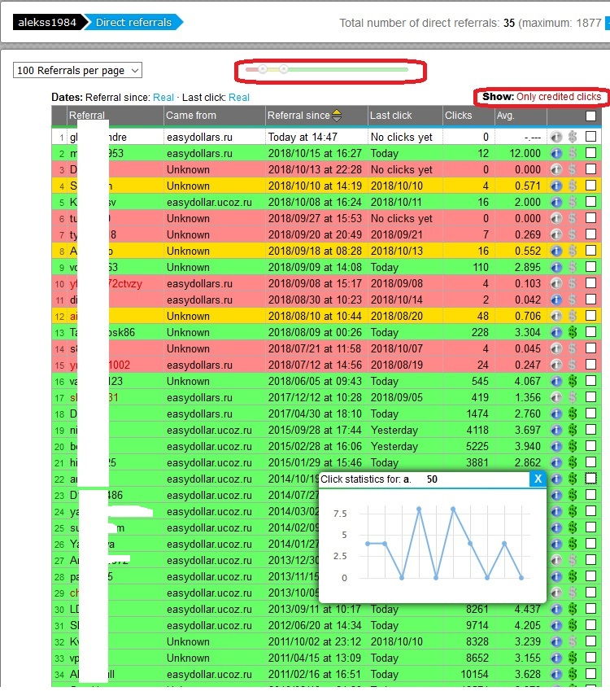
Task: Click the Only credited clicks link
Action: click(559, 97)
